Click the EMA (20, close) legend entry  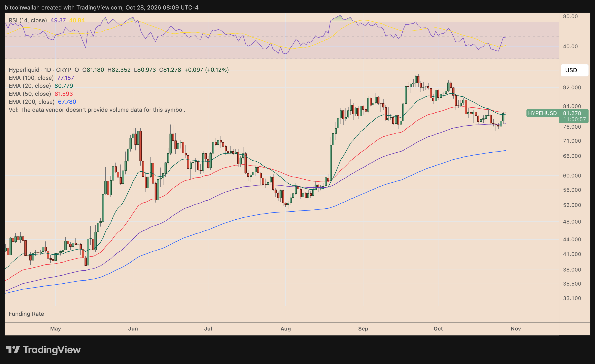tap(41, 86)
